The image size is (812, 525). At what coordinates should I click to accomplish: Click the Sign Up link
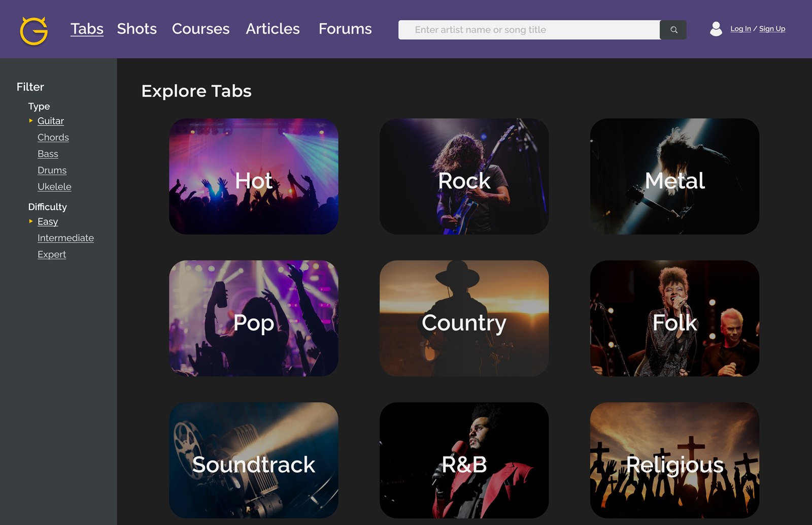pos(772,29)
